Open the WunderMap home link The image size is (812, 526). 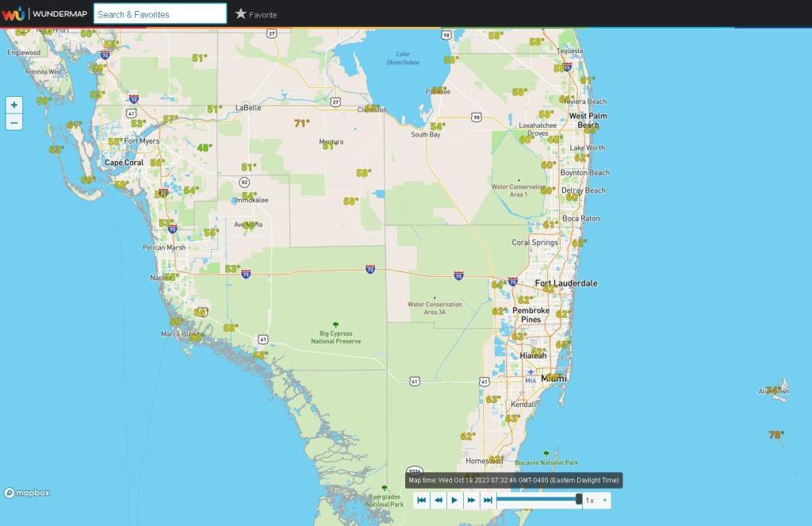(59, 13)
